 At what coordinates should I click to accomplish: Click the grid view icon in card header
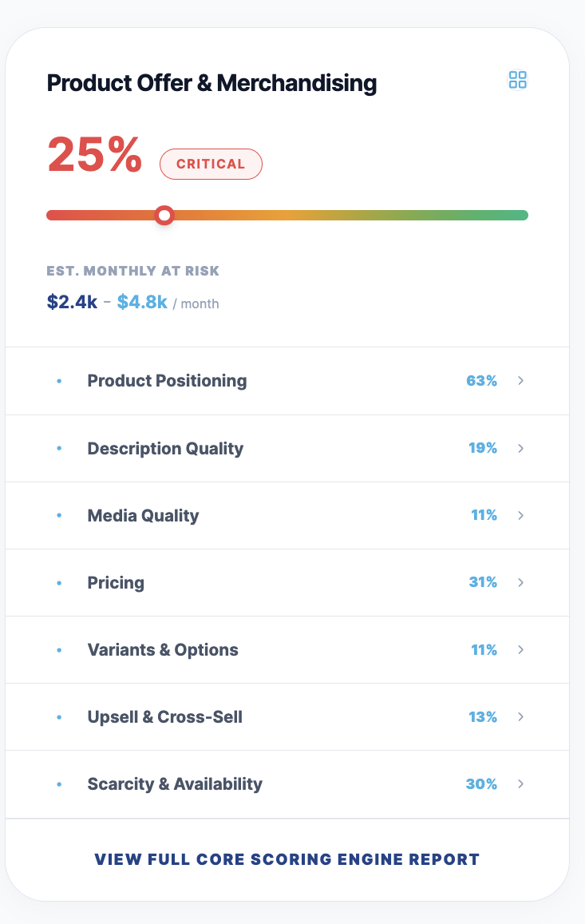[518, 80]
